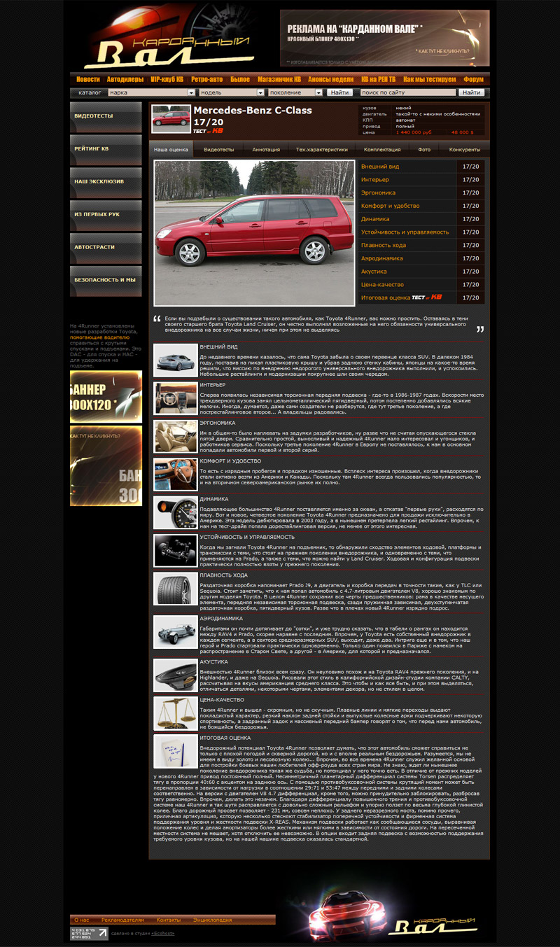This screenshot has width=560, height=947.
Task: Click the speaker acoustics thumbnail
Action: pos(175,676)
